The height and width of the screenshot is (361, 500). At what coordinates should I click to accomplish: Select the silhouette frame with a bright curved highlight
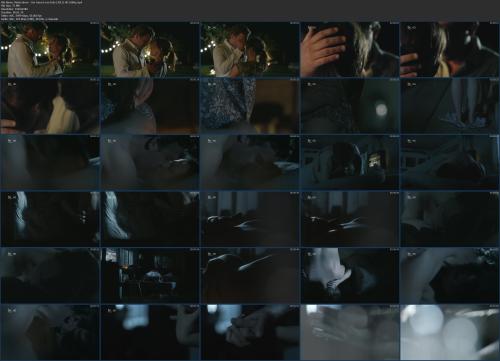point(250,275)
